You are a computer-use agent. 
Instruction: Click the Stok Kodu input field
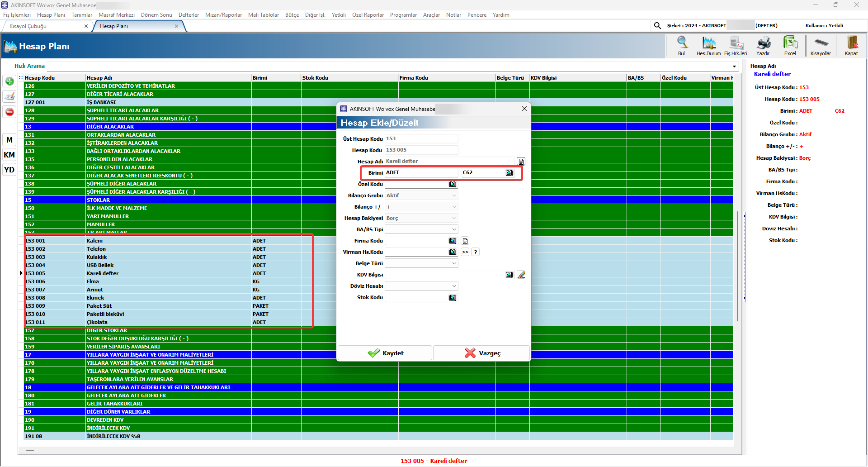pyautogui.click(x=416, y=297)
